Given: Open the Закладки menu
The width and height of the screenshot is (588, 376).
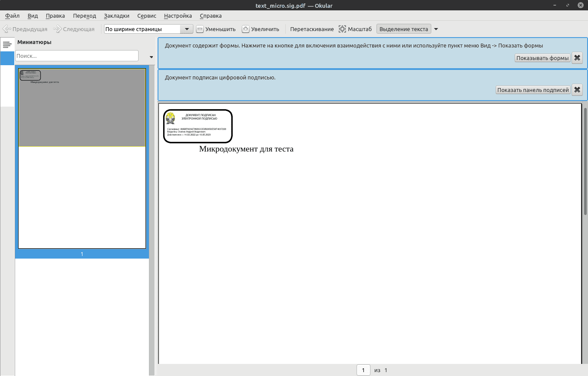Looking at the screenshot, I should (x=117, y=16).
